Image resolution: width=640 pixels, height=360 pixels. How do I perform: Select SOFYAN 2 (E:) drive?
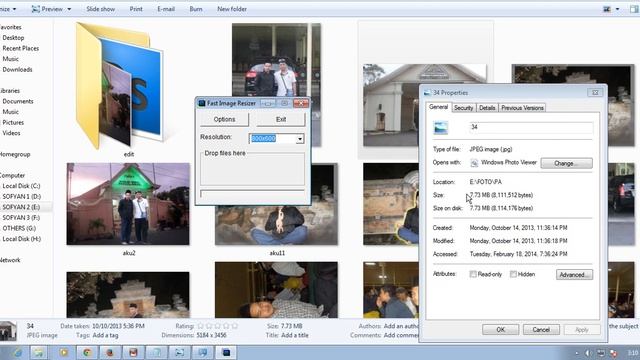click(21, 207)
